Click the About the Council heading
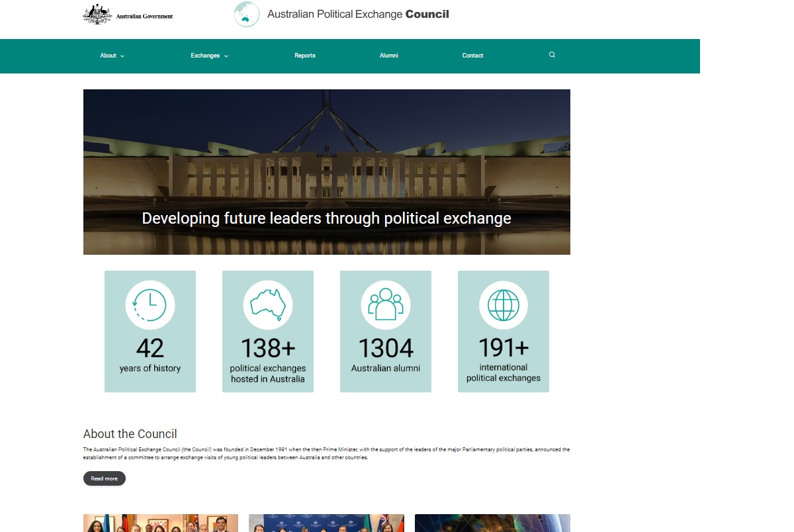 coord(130,434)
